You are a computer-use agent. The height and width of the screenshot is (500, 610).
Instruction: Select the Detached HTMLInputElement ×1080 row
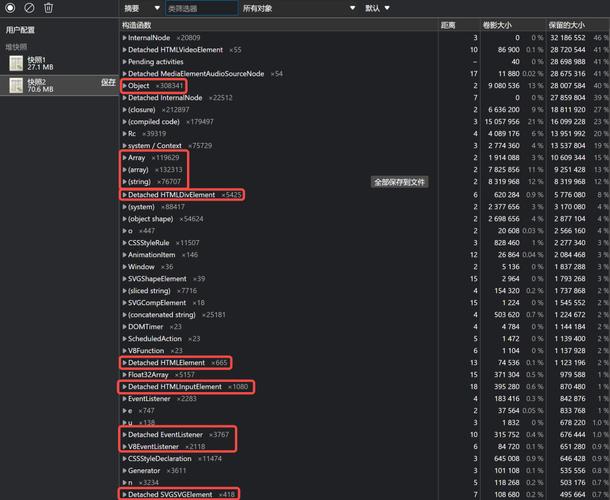pyautogui.click(x=187, y=386)
